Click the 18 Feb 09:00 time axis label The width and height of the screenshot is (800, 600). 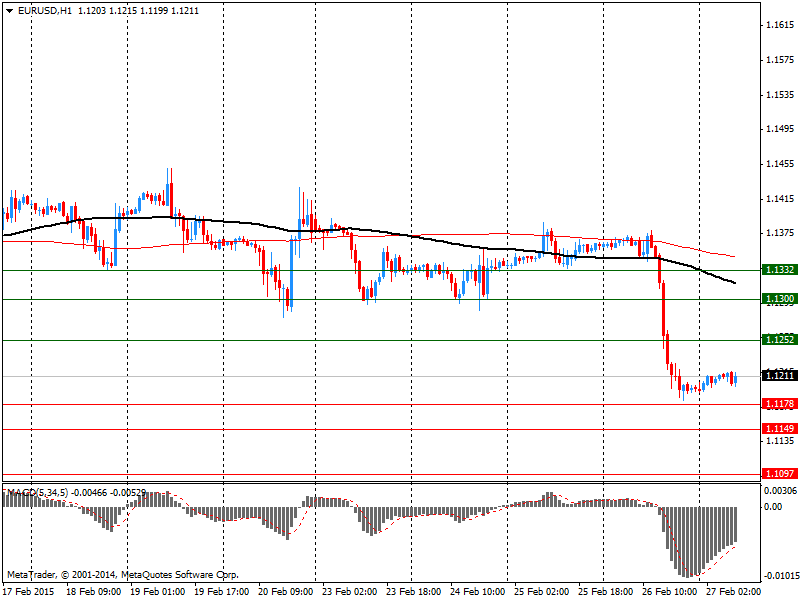tap(94, 591)
